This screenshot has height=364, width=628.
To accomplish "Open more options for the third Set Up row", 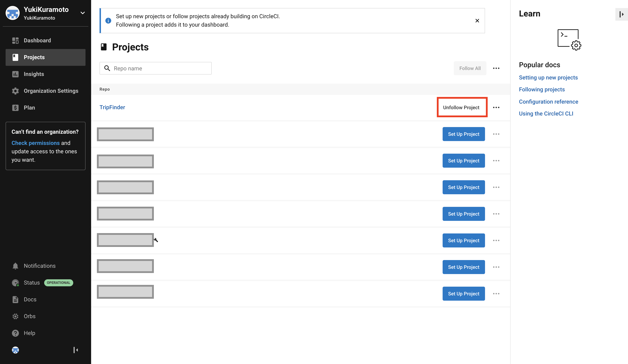I will coord(496,187).
